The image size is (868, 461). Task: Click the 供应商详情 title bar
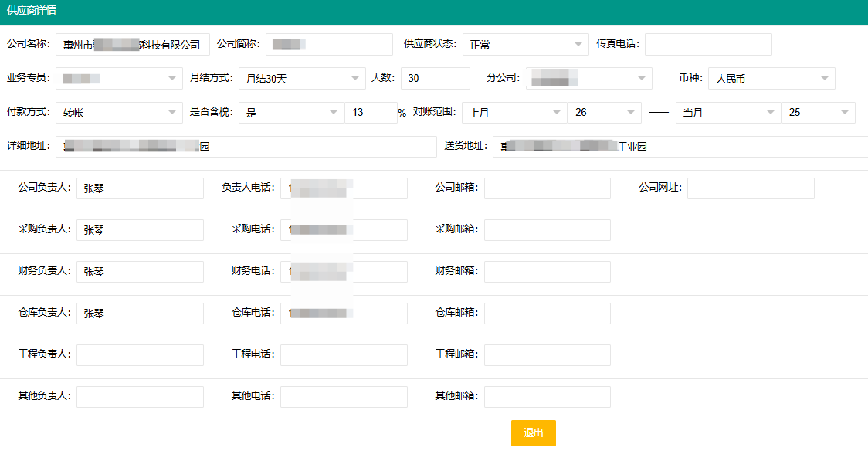coord(31,12)
